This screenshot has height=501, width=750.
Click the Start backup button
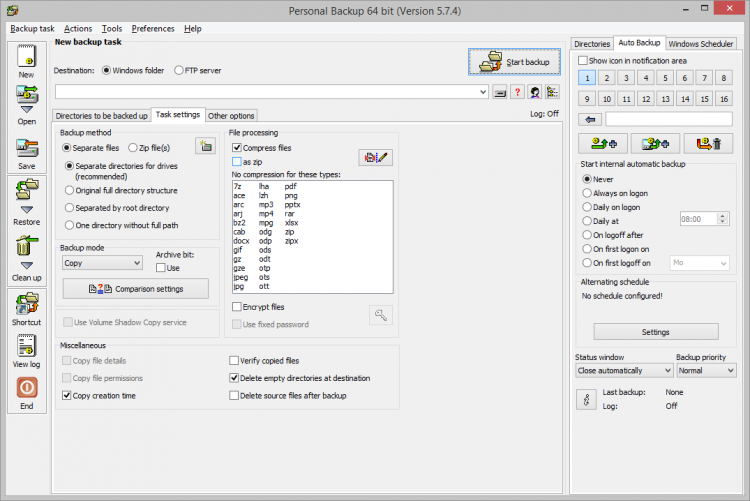(x=515, y=62)
